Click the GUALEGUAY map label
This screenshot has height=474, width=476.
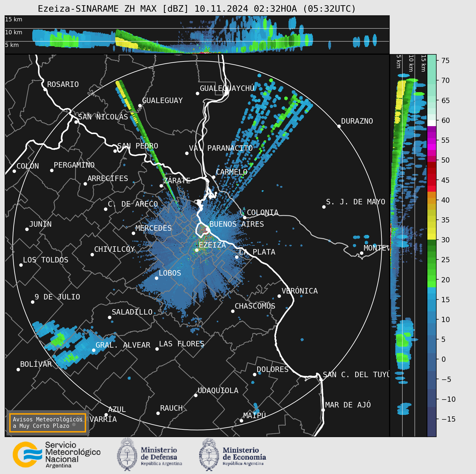coord(162,100)
